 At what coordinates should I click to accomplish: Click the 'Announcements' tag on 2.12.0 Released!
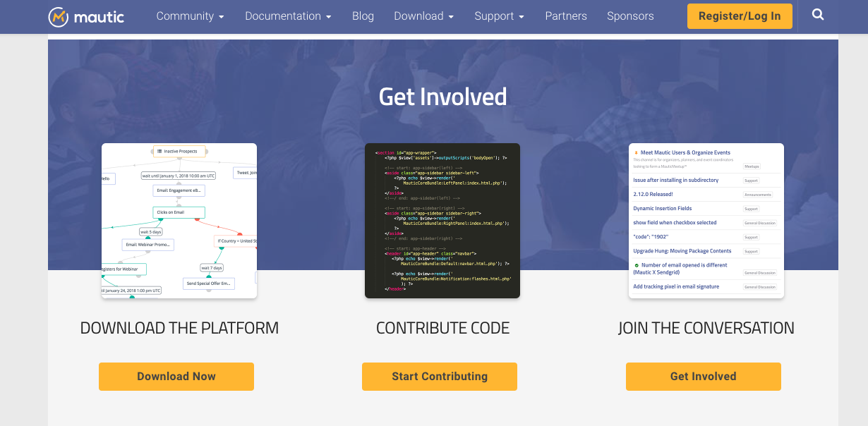click(x=758, y=195)
